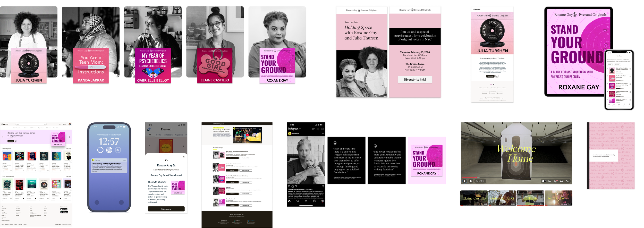Screen dimensions: 644x228
Task: Open the Instagram shop bag icon
Action: coord(314,201)
